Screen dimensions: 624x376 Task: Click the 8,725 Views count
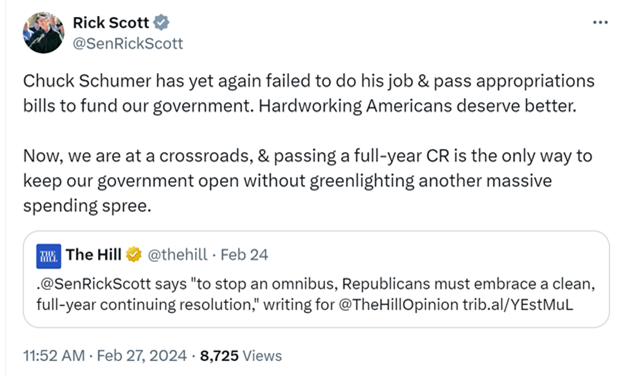pos(241,356)
